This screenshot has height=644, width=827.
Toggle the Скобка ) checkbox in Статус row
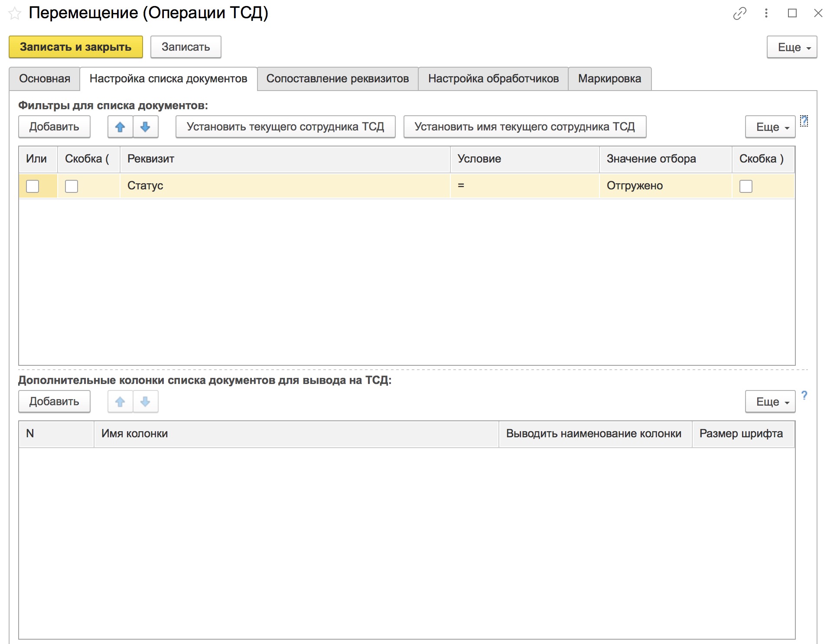pyautogui.click(x=746, y=186)
